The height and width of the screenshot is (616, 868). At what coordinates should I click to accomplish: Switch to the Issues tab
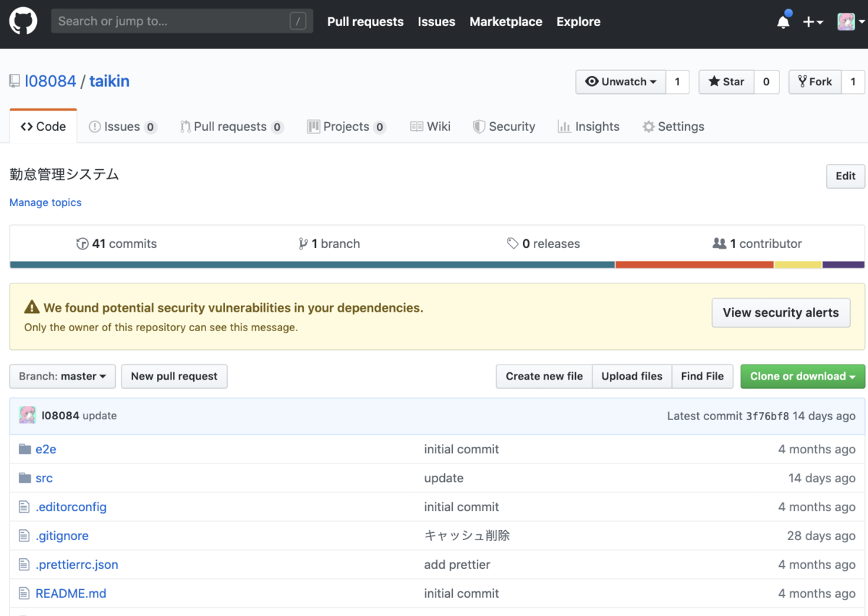122,127
